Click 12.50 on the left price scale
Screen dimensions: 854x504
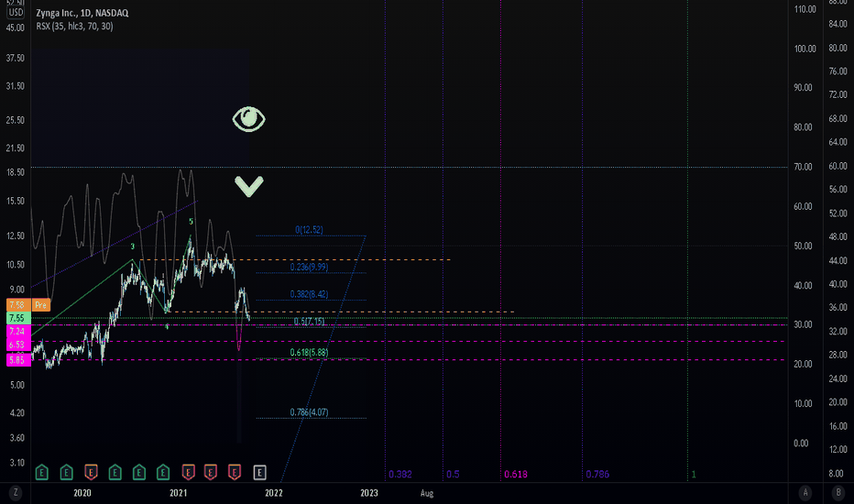(x=16, y=236)
